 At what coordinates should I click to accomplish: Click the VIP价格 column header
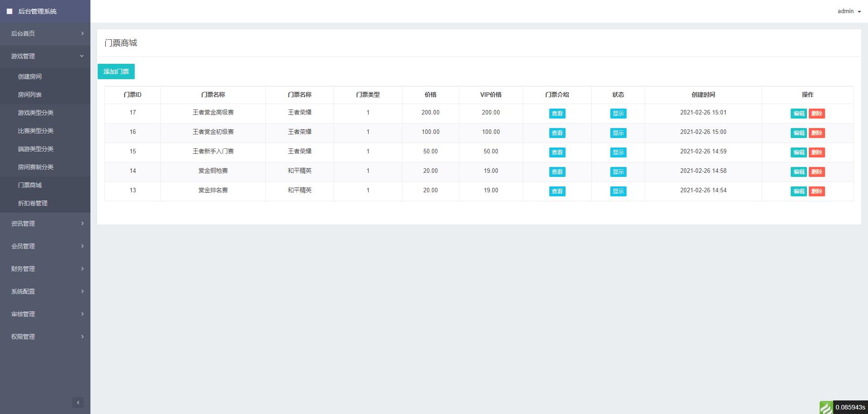[491, 95]
